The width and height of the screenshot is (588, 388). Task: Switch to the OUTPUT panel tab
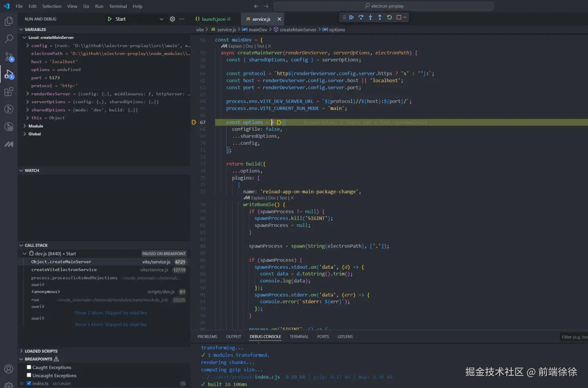[234, 337]
